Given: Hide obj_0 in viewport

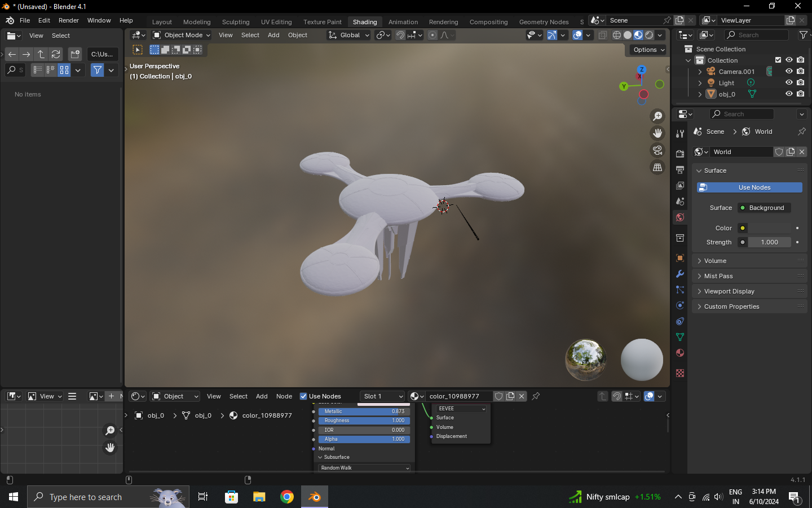Looking at the screenshot, I should 789,94.
